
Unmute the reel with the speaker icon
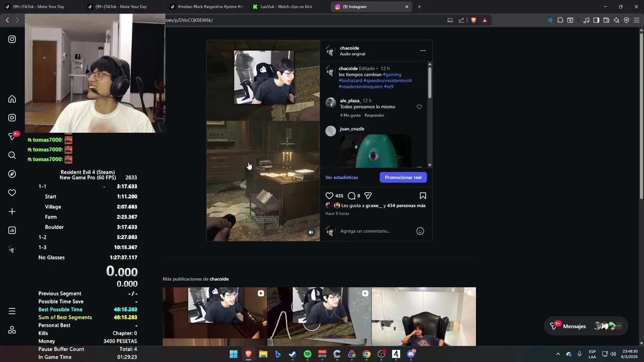(310, 232)
